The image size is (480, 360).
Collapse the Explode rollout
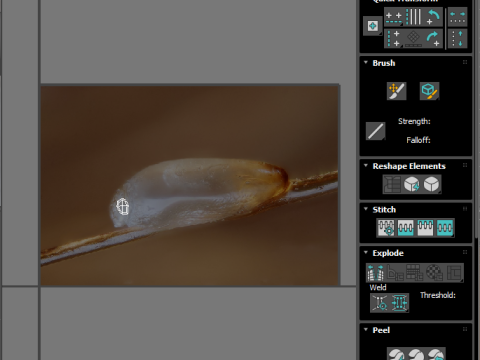pyautogui.click(x=366, y=253)
